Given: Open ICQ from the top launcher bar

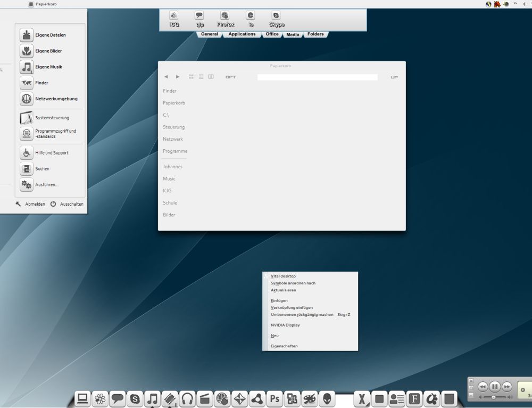Looking at the screenshot, I should (x=174, y=16).
